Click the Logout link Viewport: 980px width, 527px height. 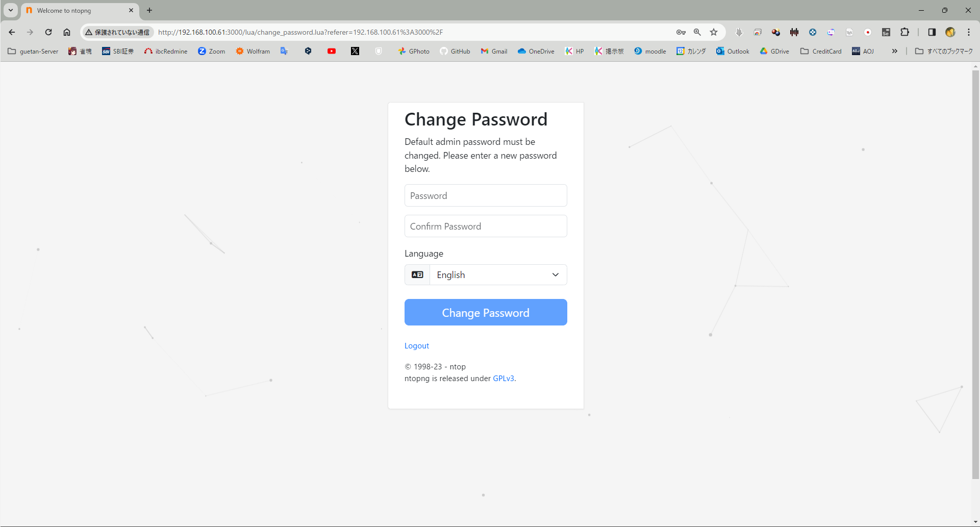416,346
